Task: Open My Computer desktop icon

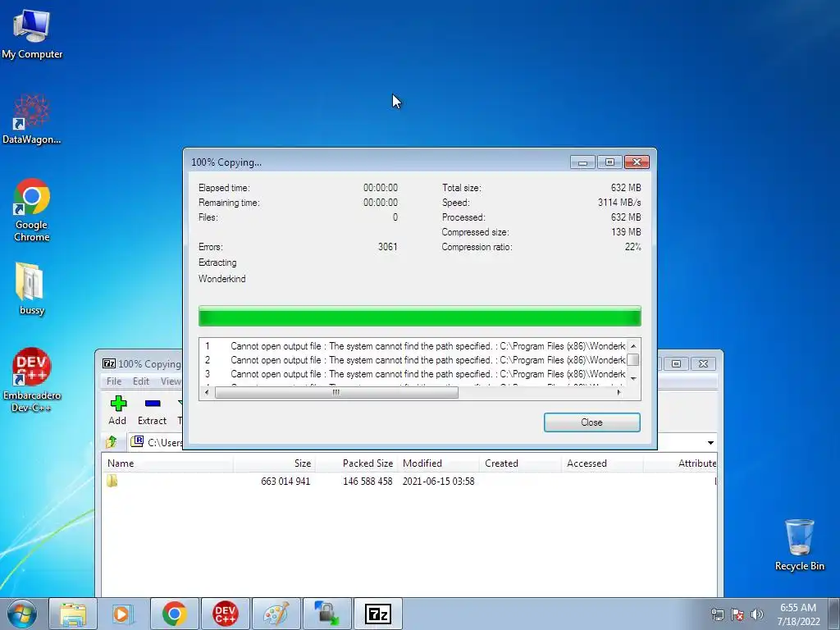Action: tap(32, 33)
